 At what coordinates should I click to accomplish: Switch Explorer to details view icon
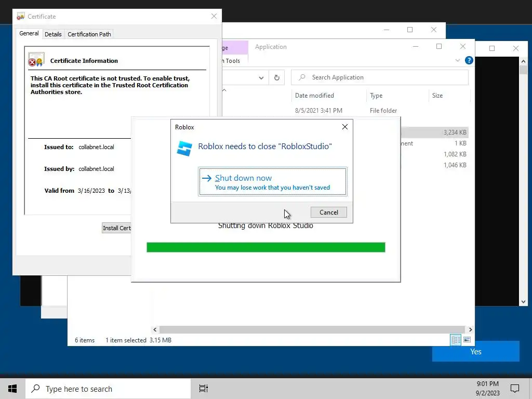[x=456, y=340]
